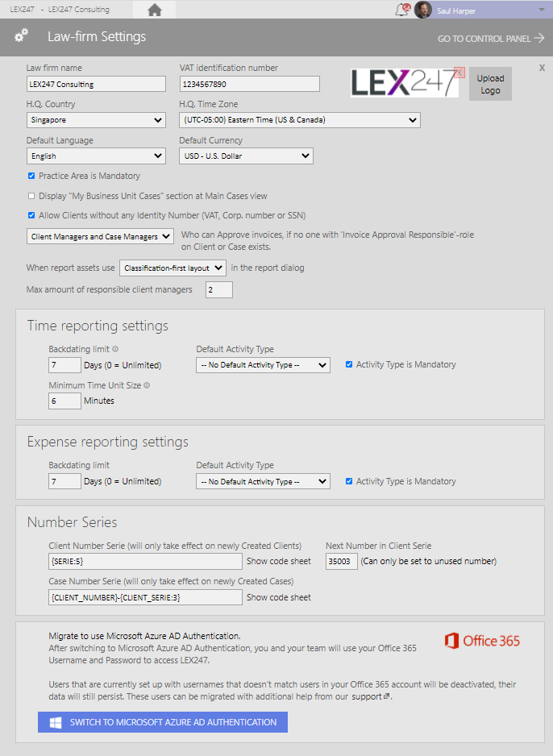Edit the Client Number Serie field
Image resolution: width=553 pixels, height=756 pixels.
(x=145, y=561)
